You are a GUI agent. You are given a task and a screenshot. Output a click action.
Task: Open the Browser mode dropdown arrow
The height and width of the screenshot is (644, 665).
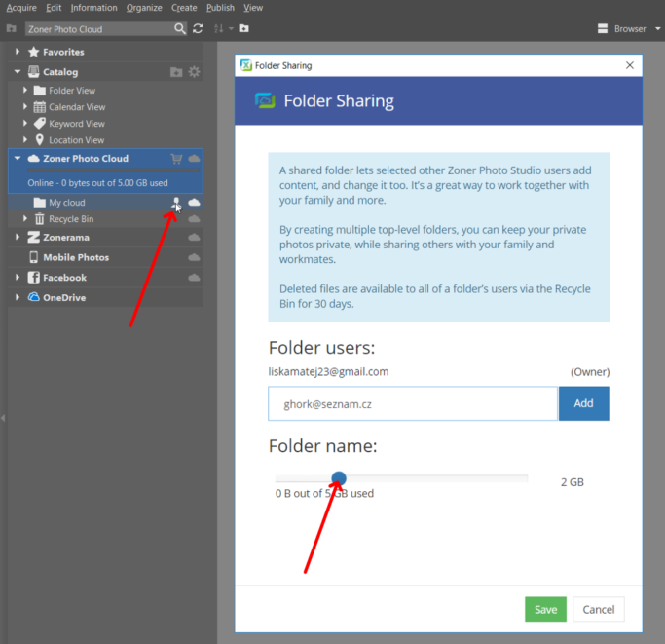[658, 29]
